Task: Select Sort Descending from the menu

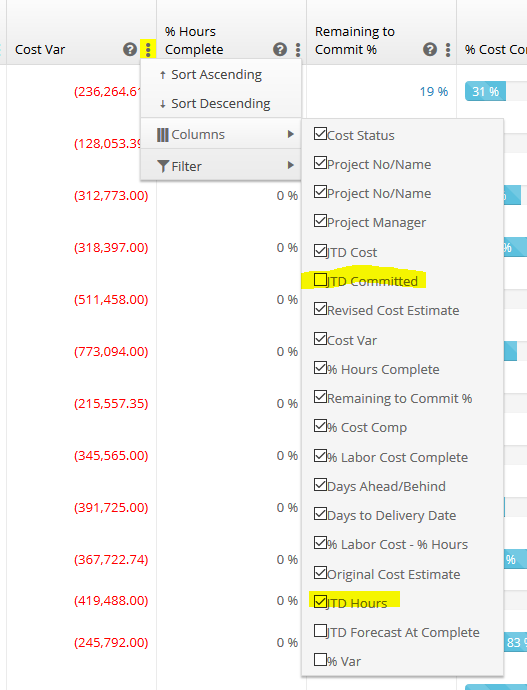Action: click(215, 104)
